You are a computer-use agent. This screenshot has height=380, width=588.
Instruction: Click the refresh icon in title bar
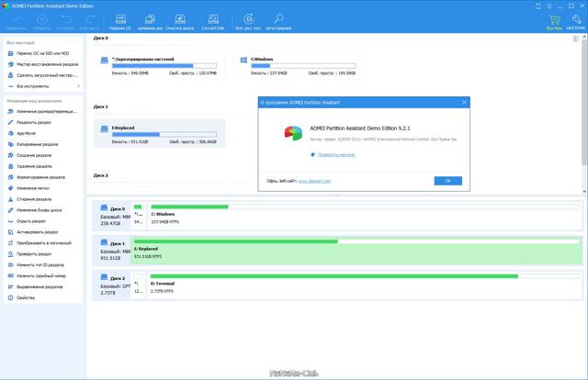538,6
